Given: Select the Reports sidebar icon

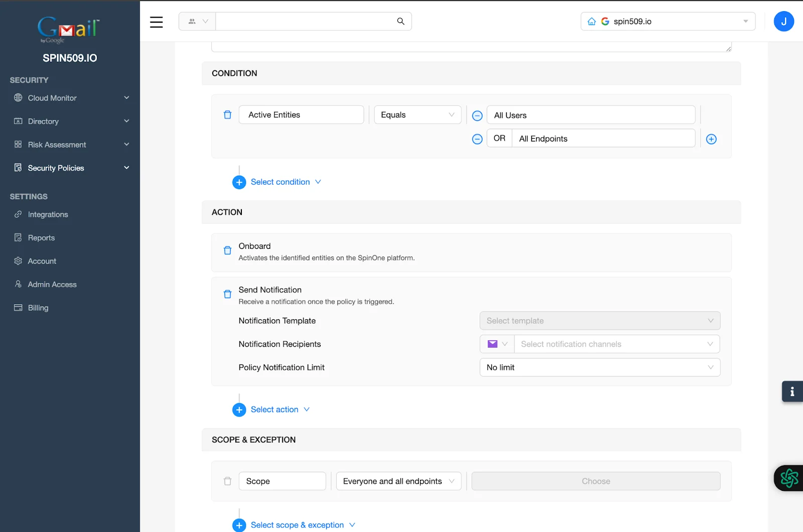Looking at the screenshot, I should 18,237.
